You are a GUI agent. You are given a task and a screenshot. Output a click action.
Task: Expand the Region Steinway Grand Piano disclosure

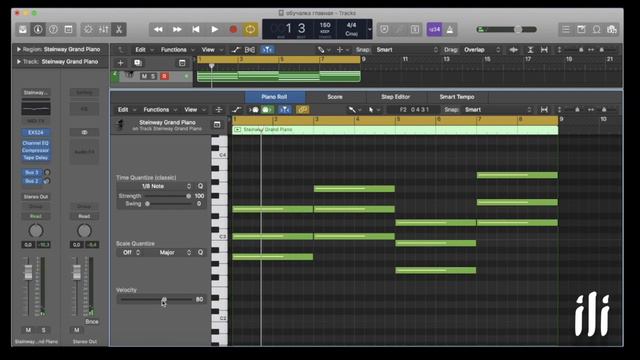19,49
